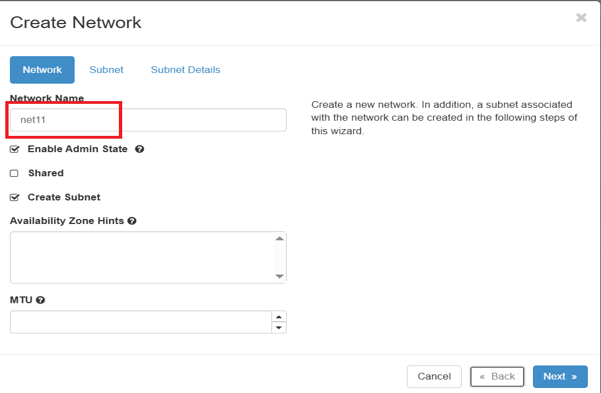Click the Availability Zone Hints list box
Viewport: 601px width, 393px height.
pyautogui.click(x=148, y=257)
